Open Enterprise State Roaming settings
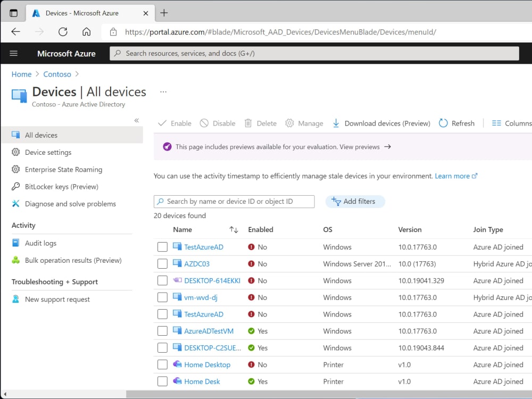This screenshot has width=532, height=399. click(x=64, y=169)
